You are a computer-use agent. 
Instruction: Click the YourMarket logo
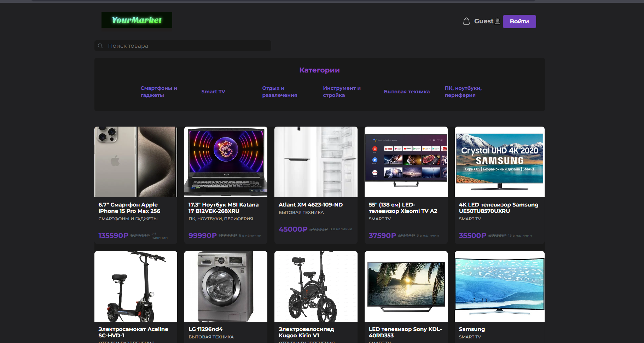coord(137,20)
